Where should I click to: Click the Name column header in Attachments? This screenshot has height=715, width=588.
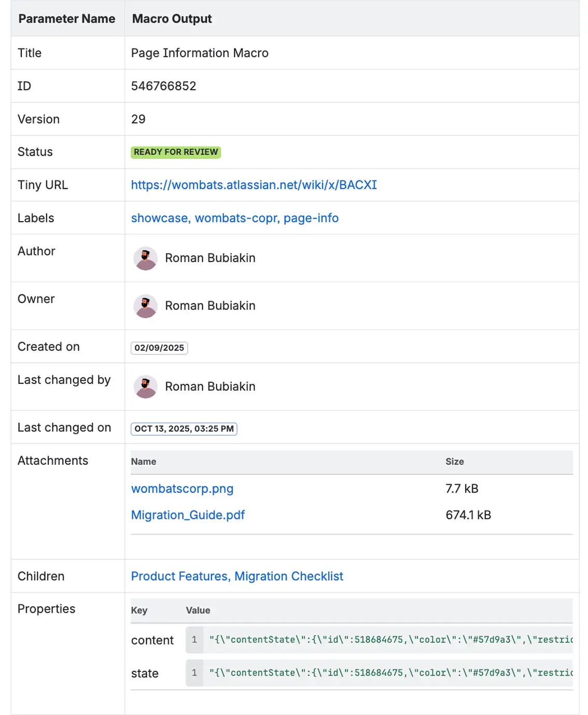(x=144, y=462)
